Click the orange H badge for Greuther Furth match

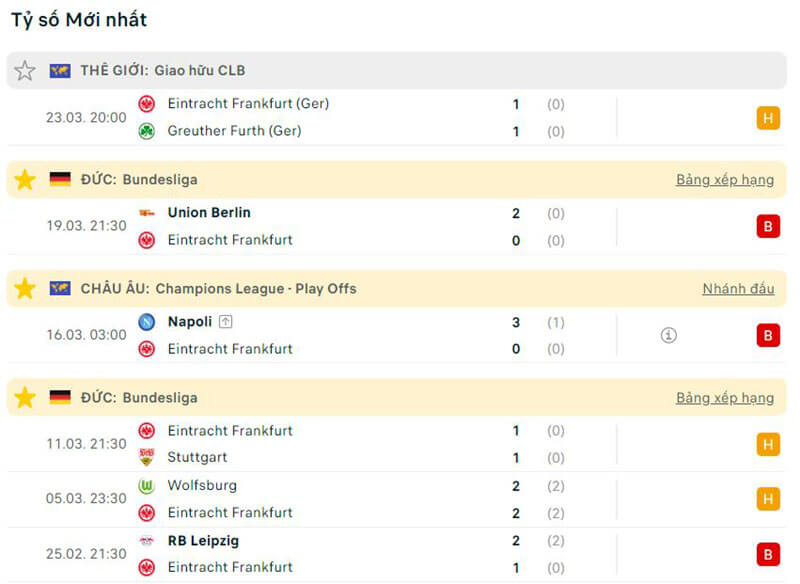coord(767,118)
